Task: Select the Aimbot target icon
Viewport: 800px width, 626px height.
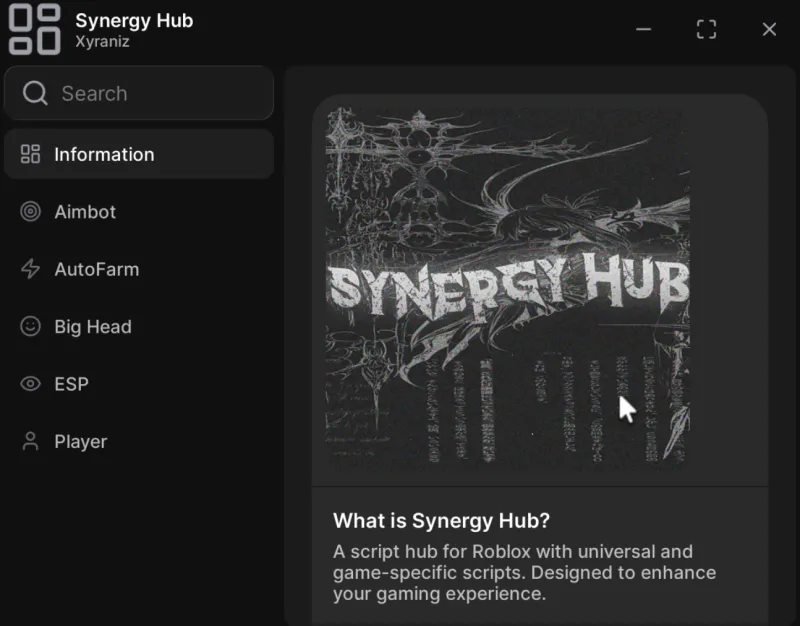Action: pyautogui.click(x=30, y=212)
